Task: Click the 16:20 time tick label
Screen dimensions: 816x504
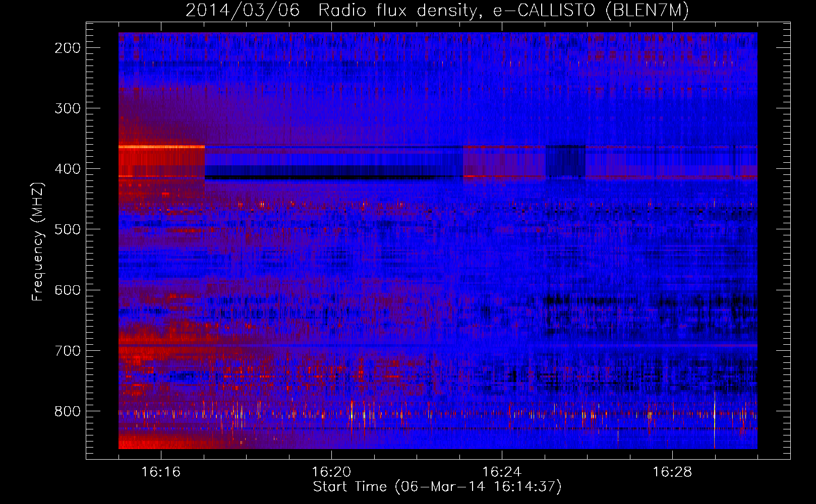Action: (x=331, y=472)
